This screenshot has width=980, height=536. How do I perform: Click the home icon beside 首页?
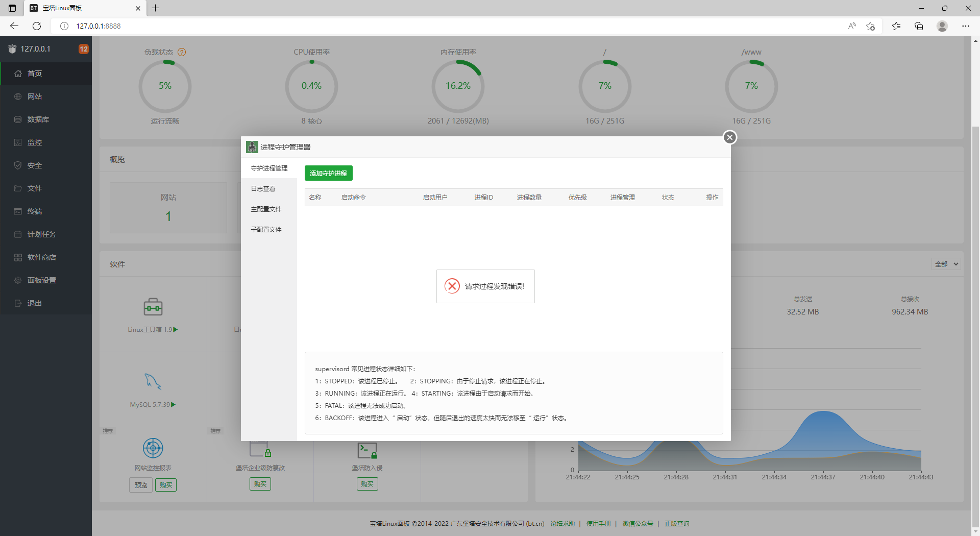(x=18, y=74)
